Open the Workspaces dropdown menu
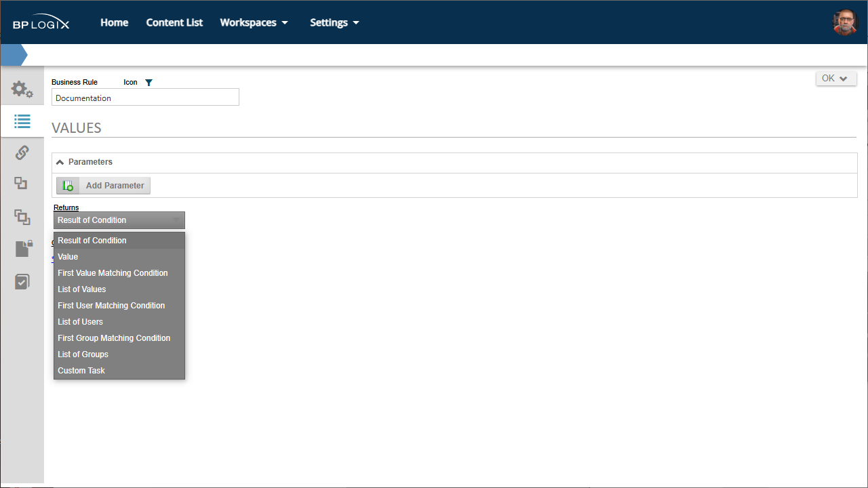 [254, 22]
